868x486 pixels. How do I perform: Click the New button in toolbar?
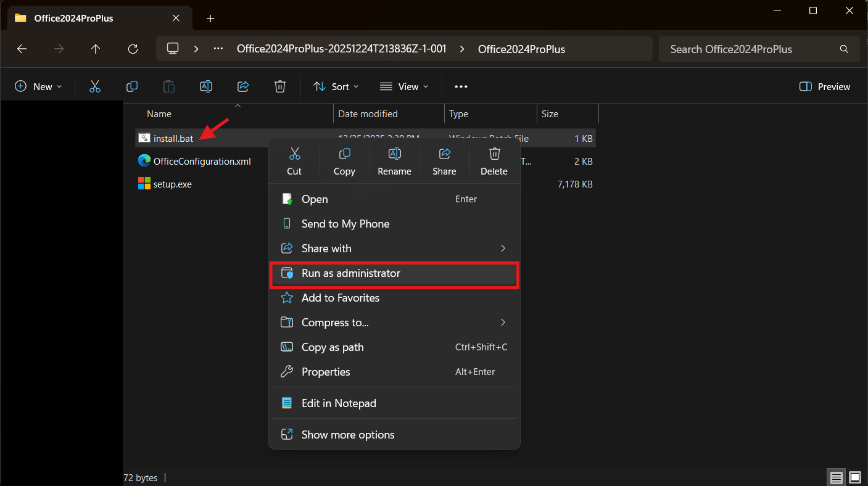tap(38, 87)
